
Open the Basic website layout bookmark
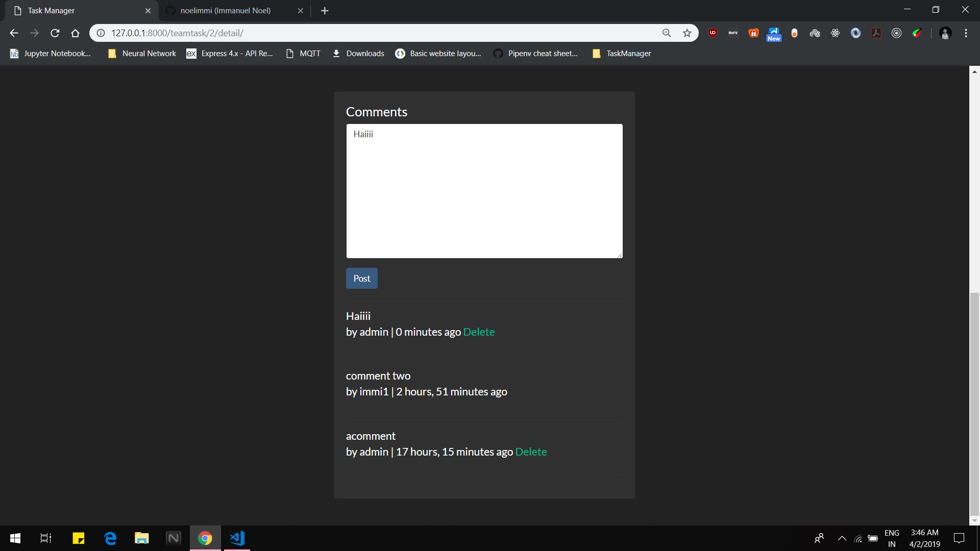[x=438, y=54]
